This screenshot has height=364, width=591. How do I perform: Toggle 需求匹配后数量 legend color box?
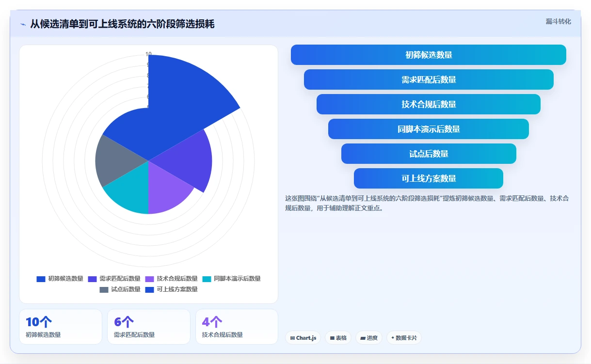(93, 279)
